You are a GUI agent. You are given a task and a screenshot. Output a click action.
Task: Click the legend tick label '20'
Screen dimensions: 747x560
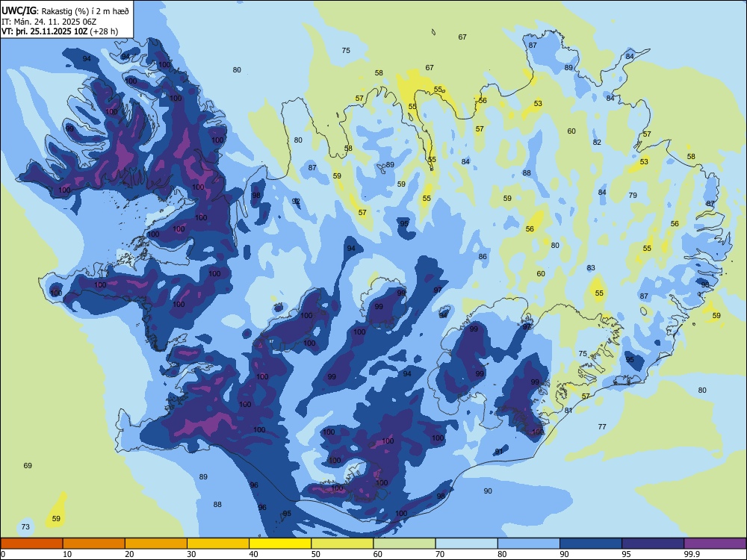pos(129,554)
